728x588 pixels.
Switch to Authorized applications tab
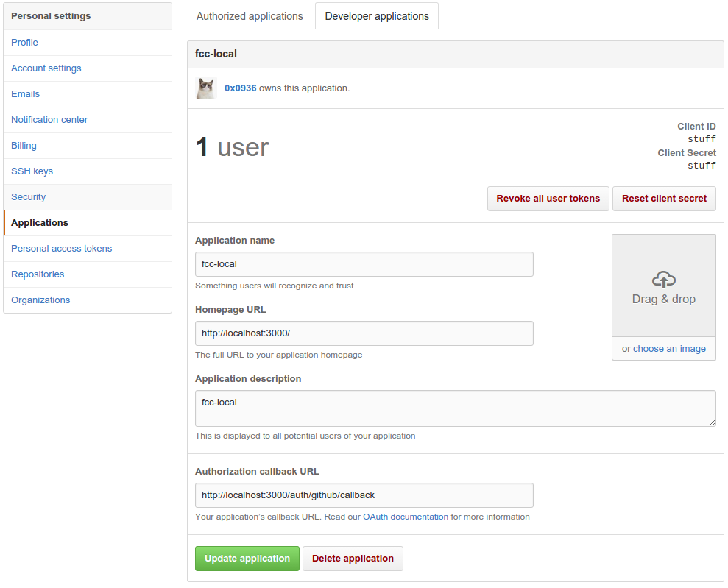[x=250, y=16]
